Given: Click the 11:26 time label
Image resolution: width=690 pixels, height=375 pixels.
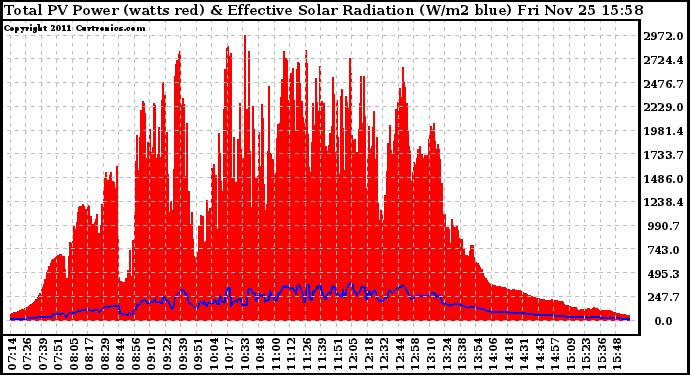Looking at the screenshot, I should click(307, 353).
